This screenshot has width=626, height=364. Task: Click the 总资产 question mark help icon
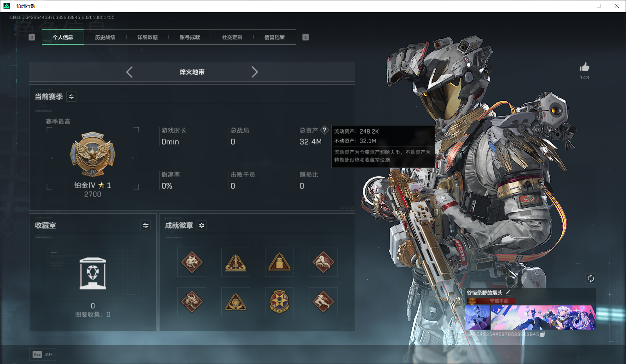tap(324, 130)
